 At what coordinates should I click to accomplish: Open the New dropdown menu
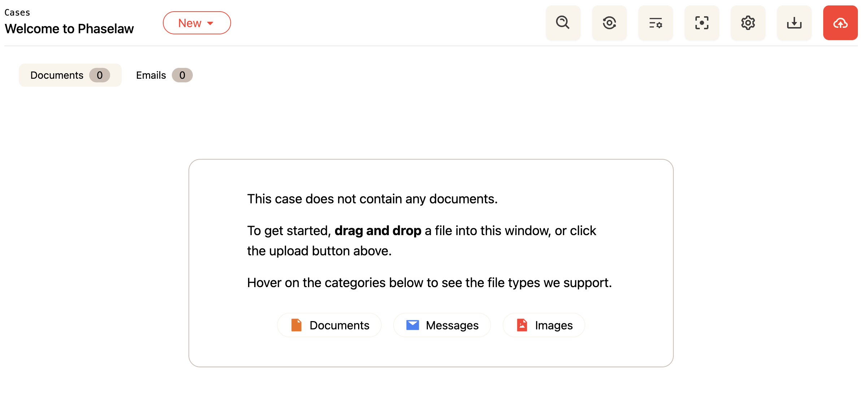(197, 23)
